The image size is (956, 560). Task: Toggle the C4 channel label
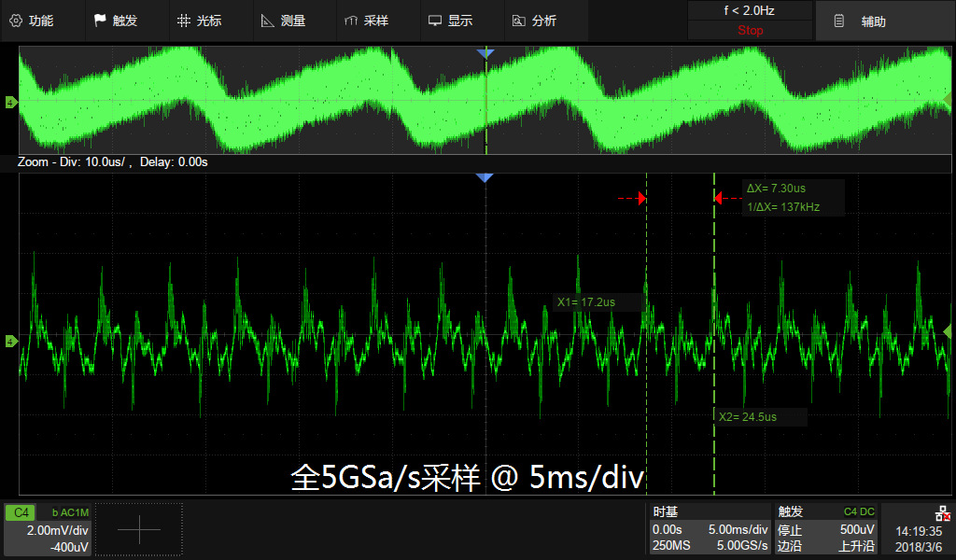tap(21, 512)
